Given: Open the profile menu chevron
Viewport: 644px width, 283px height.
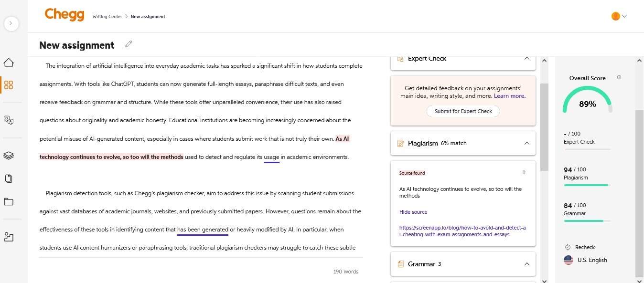Looking at the screenshot, I should [x=624, y=16].
